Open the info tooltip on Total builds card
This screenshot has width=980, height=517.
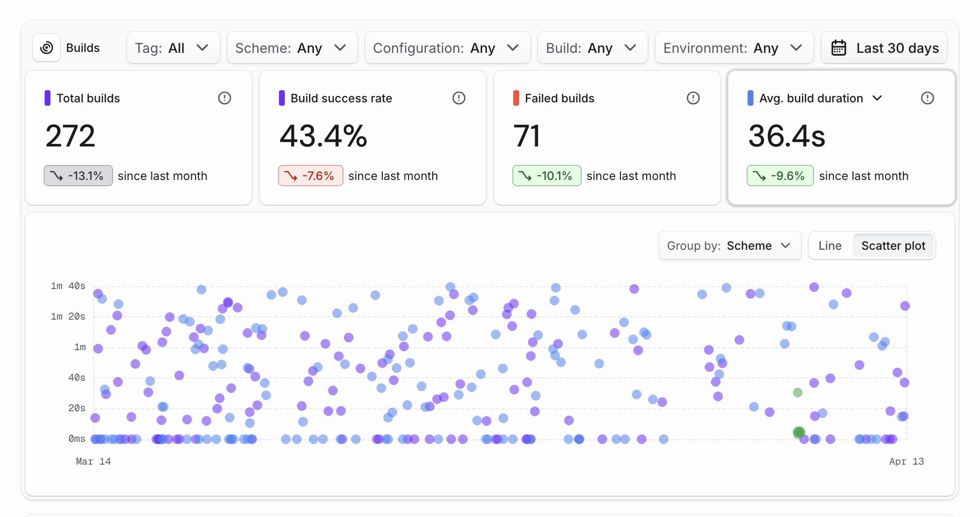tap(225, 98)
